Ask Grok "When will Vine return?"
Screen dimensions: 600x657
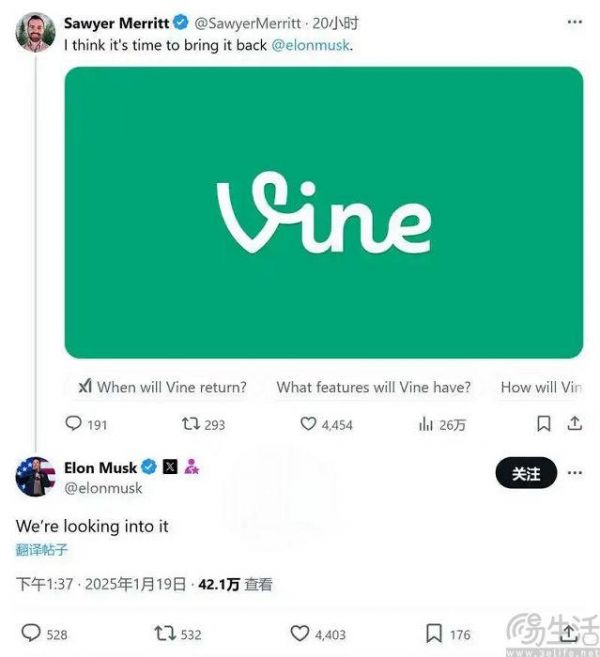[161, 387]
